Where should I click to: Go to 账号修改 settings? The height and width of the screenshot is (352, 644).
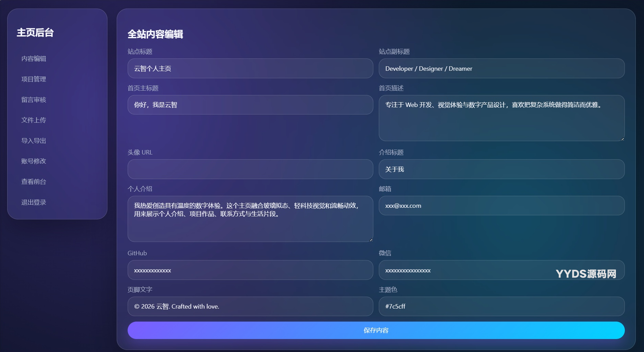point(34,161)
